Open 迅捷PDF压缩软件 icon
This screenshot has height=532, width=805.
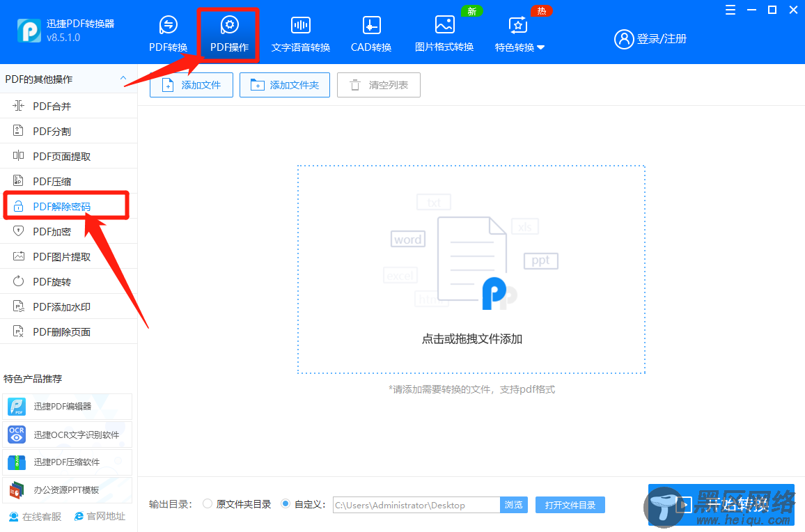[17, 462]
